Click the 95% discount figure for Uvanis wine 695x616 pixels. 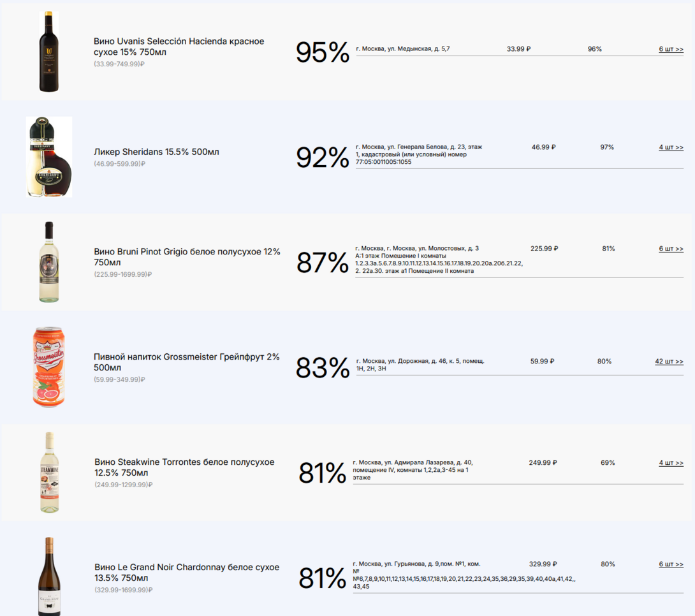pyautogui.click(x=322, y=52)
